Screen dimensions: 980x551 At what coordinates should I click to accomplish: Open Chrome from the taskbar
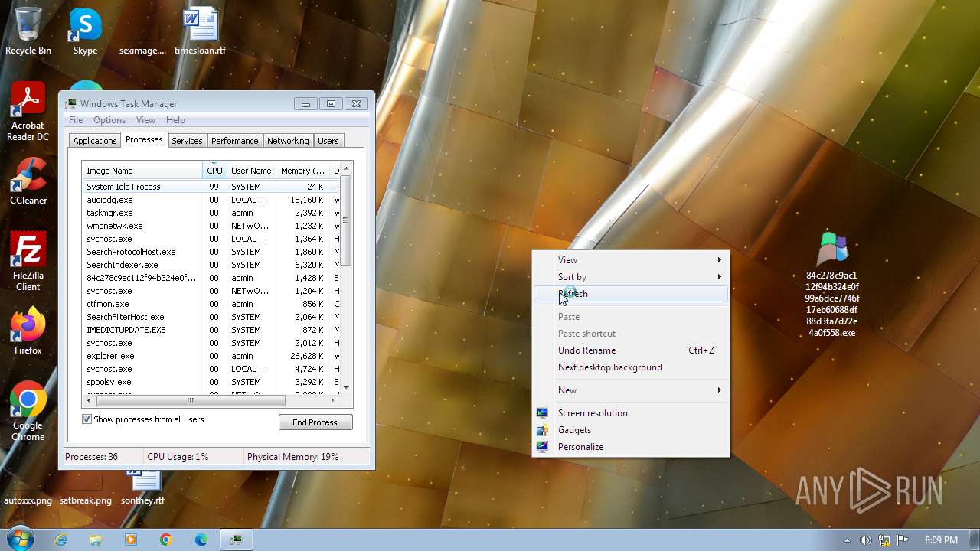click(166, 540)
